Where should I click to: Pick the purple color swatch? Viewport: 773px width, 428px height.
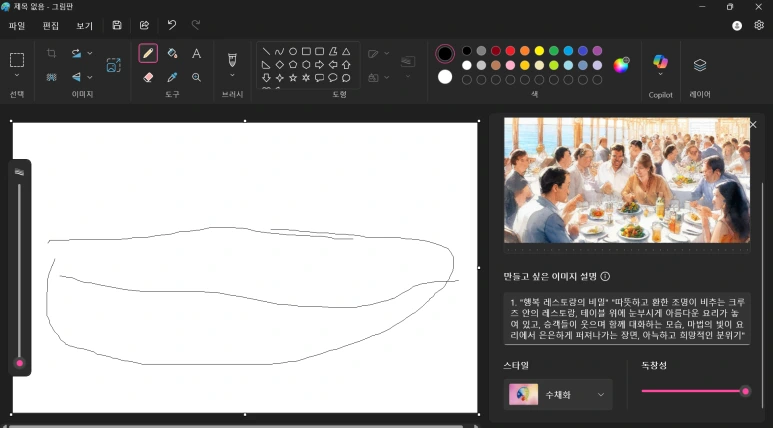click(x=597, y=51)
